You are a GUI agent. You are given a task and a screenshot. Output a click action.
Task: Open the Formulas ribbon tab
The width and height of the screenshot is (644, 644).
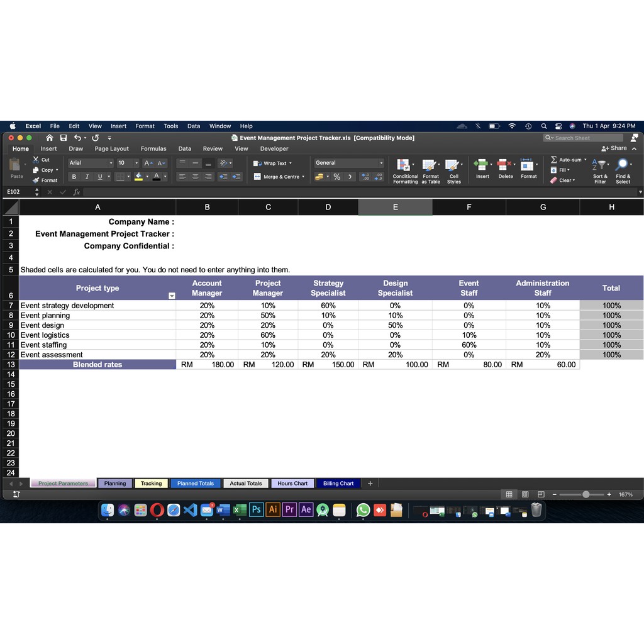tap(153, 148)
